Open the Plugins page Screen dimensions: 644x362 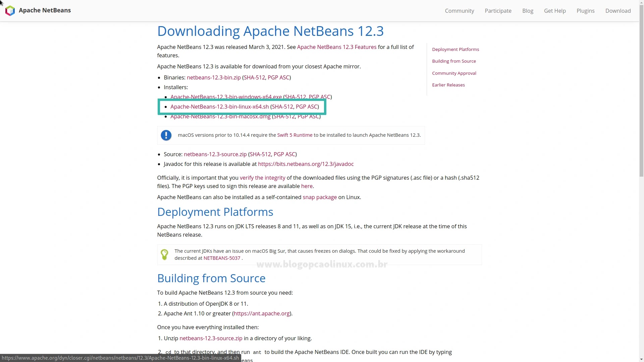[585, 11]
